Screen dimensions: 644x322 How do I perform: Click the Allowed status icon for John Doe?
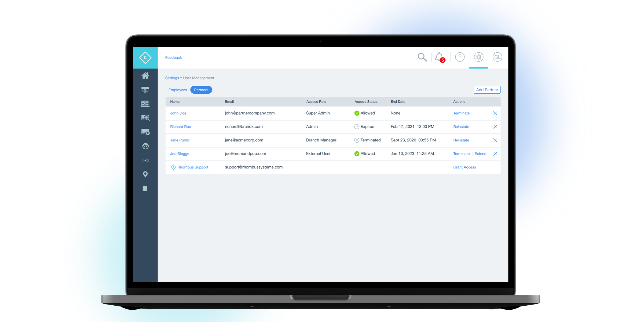[x=355, y=113]
